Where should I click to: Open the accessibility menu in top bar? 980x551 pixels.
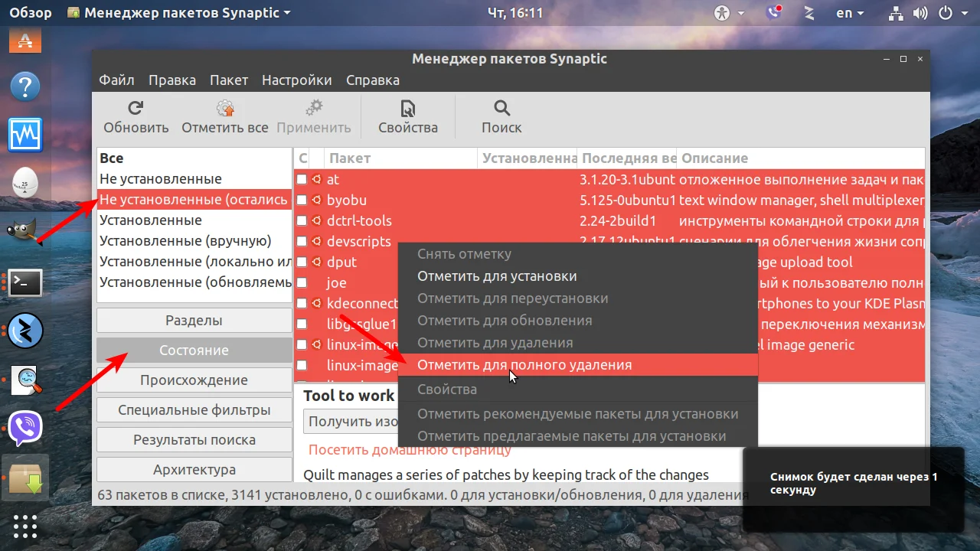pos(729,13)
